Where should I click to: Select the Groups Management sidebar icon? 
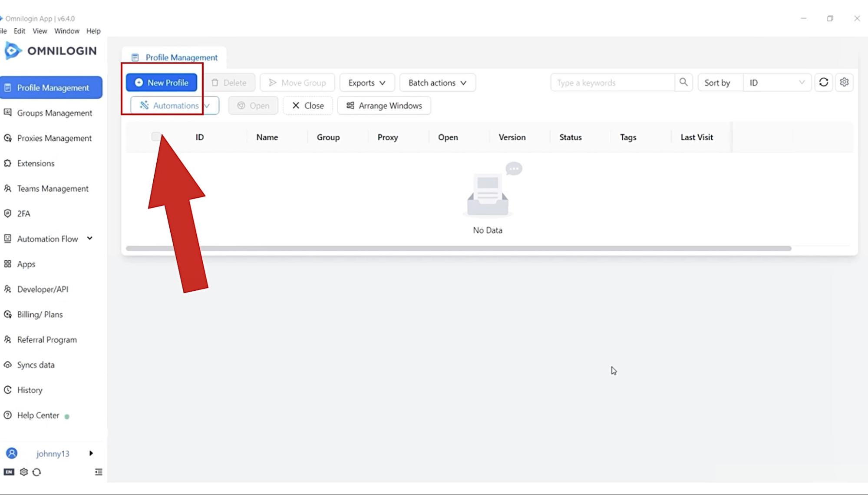(x=8, y=113)
